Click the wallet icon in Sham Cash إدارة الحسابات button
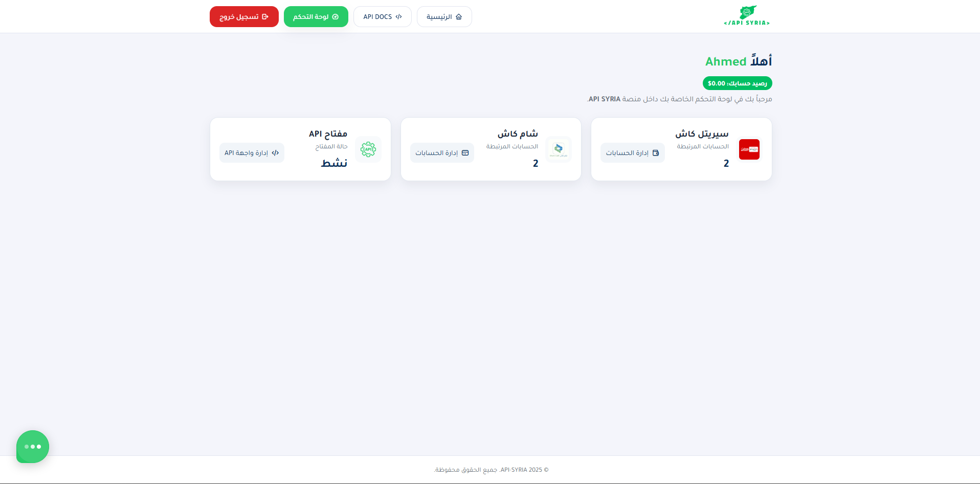This screenshot has width=980, height=484. 465,152
